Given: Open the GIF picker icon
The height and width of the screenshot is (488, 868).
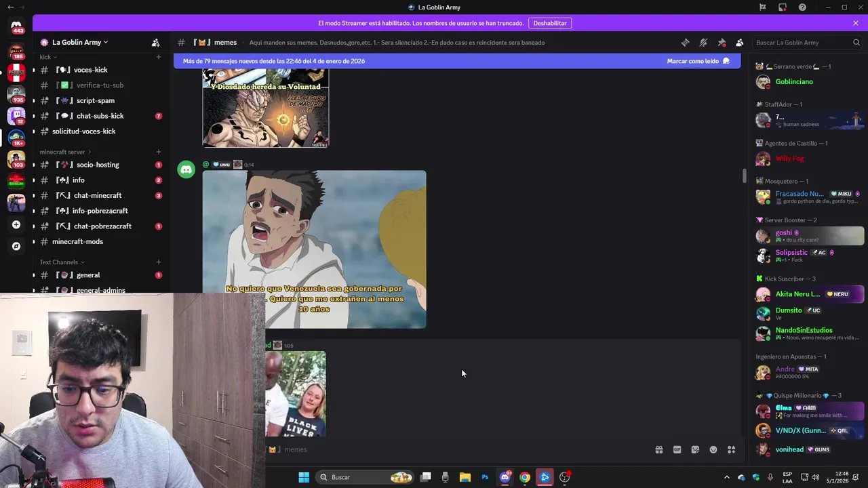Looking at the screenshot, I should coord(677,449).
